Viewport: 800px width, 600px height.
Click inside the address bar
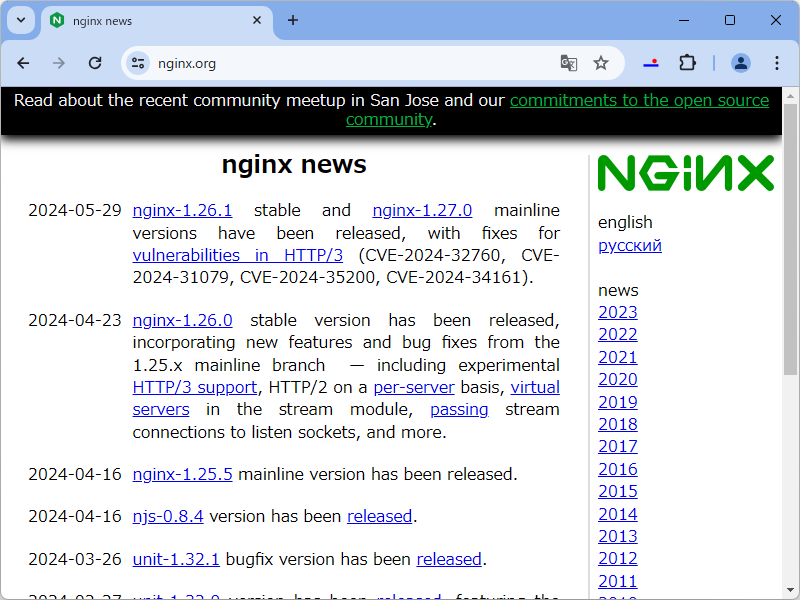(x=300, y=62)
